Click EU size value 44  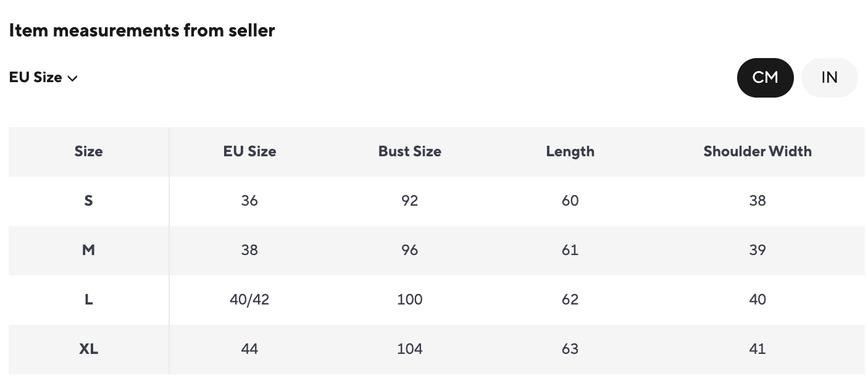coord(249,349)
